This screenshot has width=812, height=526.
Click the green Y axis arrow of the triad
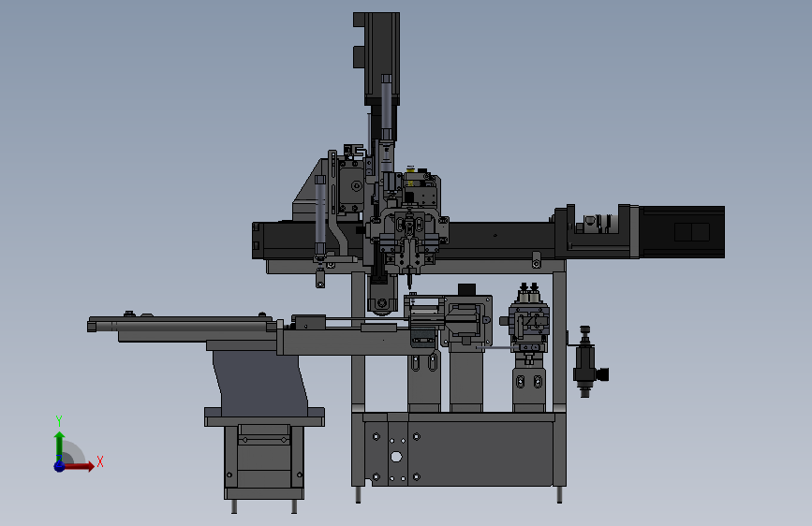60,446
